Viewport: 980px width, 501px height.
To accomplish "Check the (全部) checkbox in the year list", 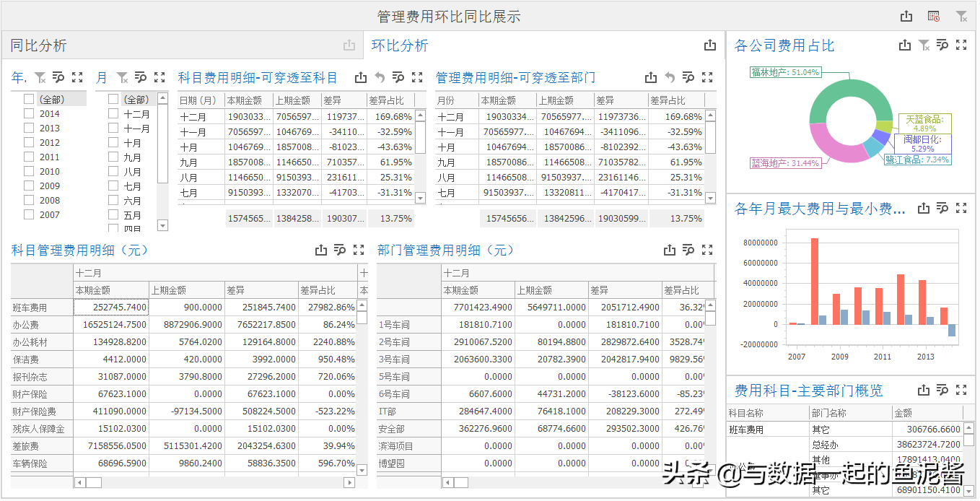I will pyautogui.click(x=29, y=97).
